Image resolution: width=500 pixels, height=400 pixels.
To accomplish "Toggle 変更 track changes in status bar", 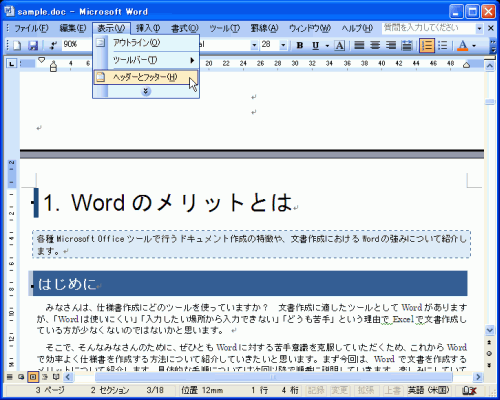I will (x=339, y=390).
